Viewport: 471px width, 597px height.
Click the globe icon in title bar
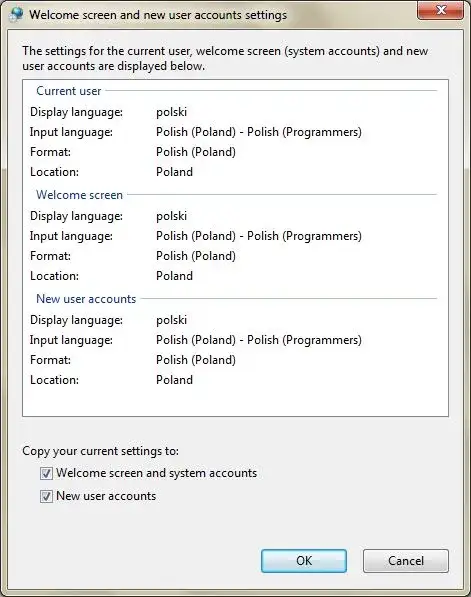point(16,14)
